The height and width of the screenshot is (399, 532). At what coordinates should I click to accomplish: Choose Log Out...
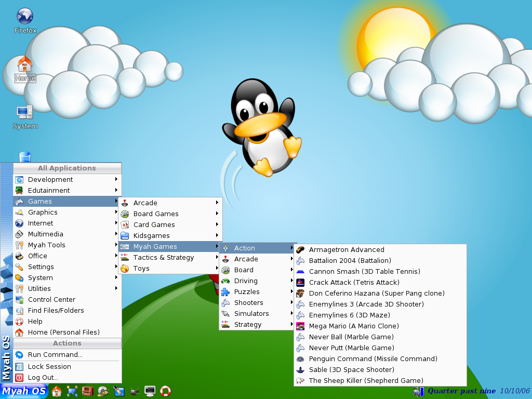pos(67,377)
